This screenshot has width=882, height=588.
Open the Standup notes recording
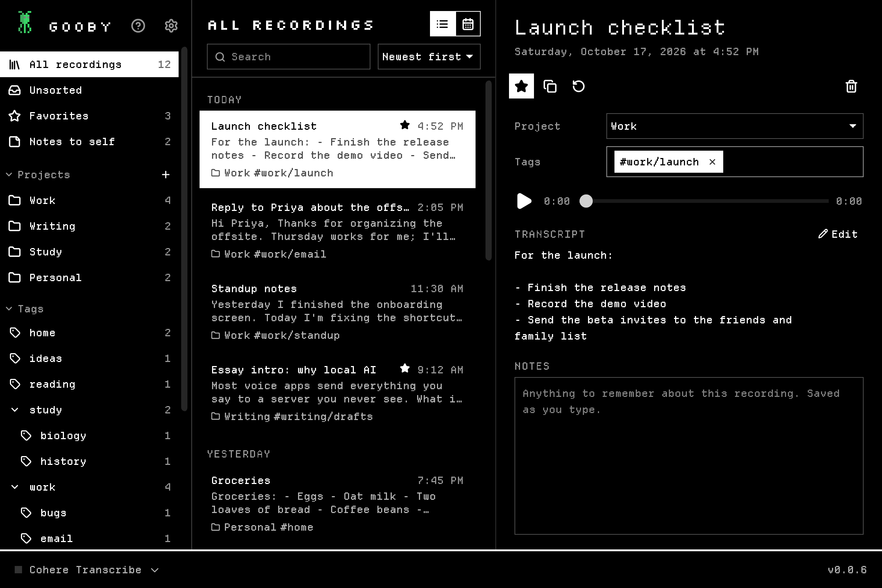click(337, 312)
